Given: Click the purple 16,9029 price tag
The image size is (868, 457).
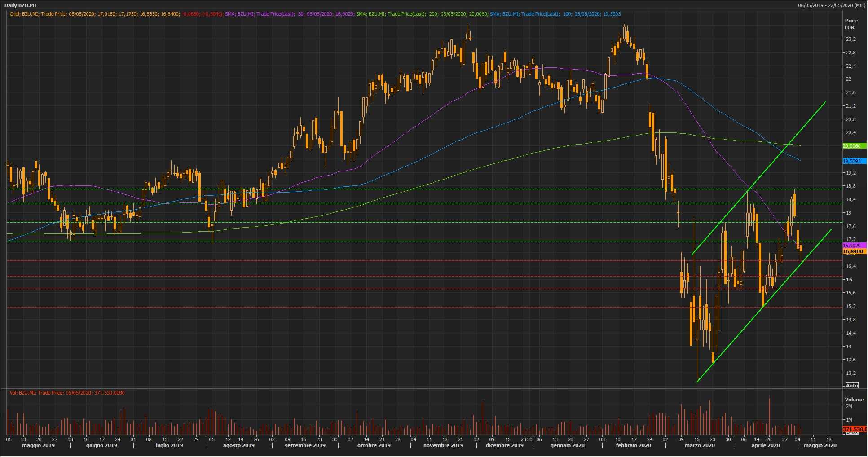Looking at the screenshot, I should [854, 246].
